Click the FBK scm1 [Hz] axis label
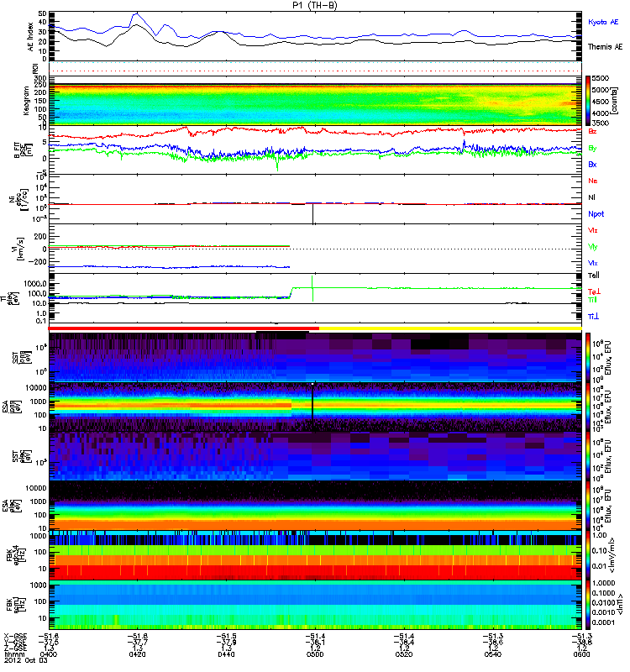This screenshot has width=630, height=672. coord(18,605)
